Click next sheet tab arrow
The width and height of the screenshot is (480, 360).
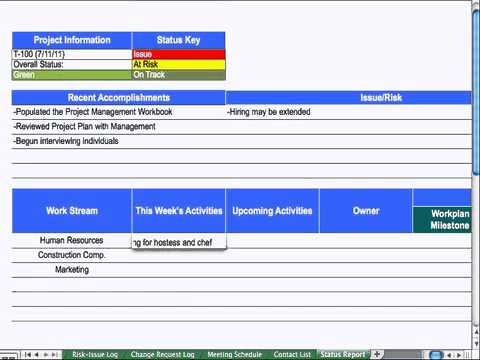(x=46, y=355)
